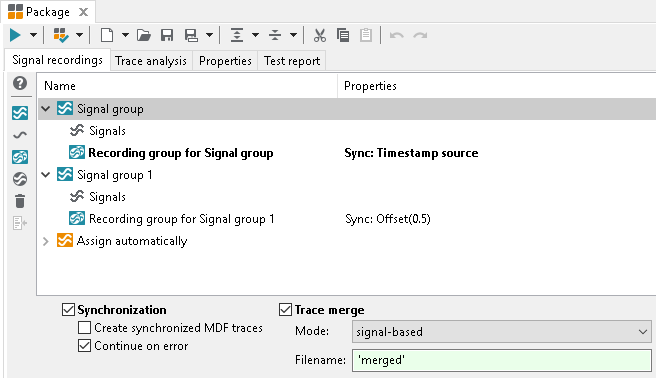Select Recording group for Signal group 1
656x378 pixels.
pyautogui.click(x=182, y=219)
